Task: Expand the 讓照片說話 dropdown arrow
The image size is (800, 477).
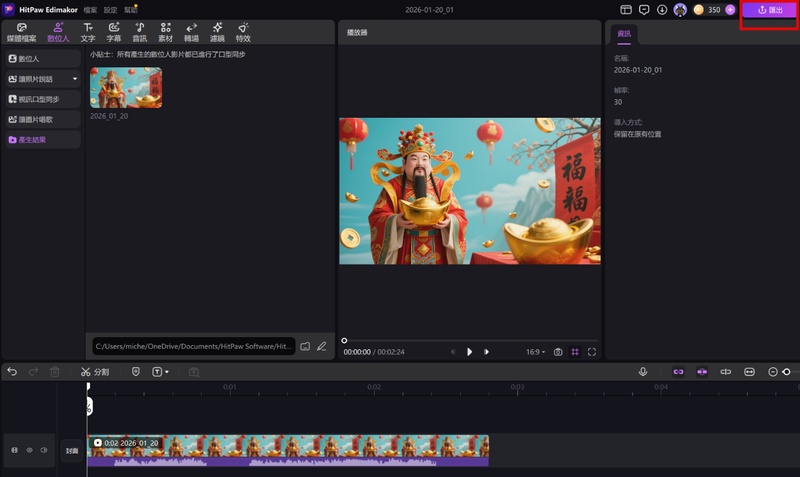Action: pyautogui.click(x=74, y=79)
